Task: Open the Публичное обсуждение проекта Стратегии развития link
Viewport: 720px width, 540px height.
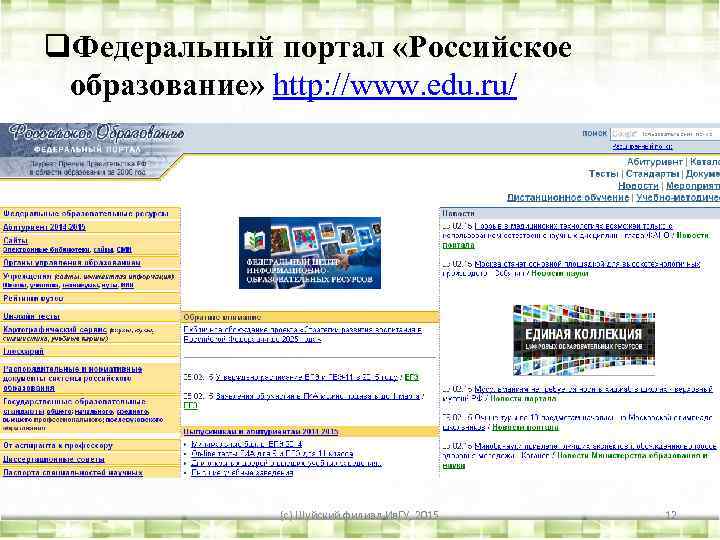Action: coord(303,334)
